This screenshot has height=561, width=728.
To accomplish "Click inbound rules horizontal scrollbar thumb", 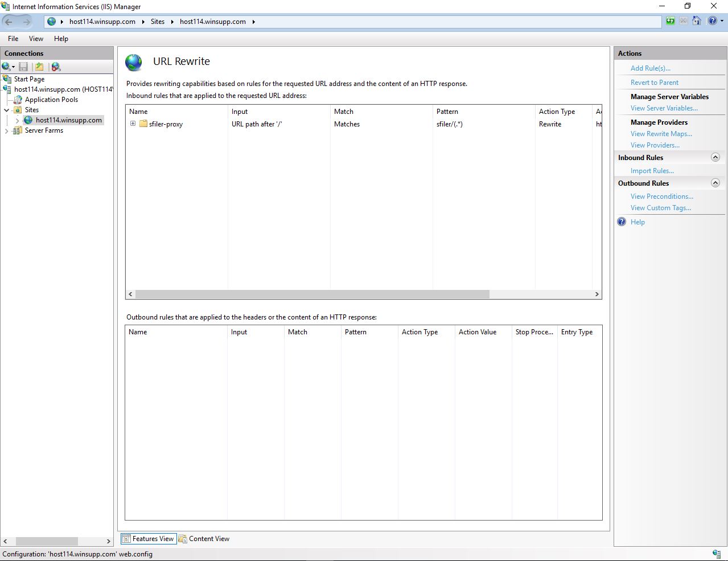I will point(312,294).
